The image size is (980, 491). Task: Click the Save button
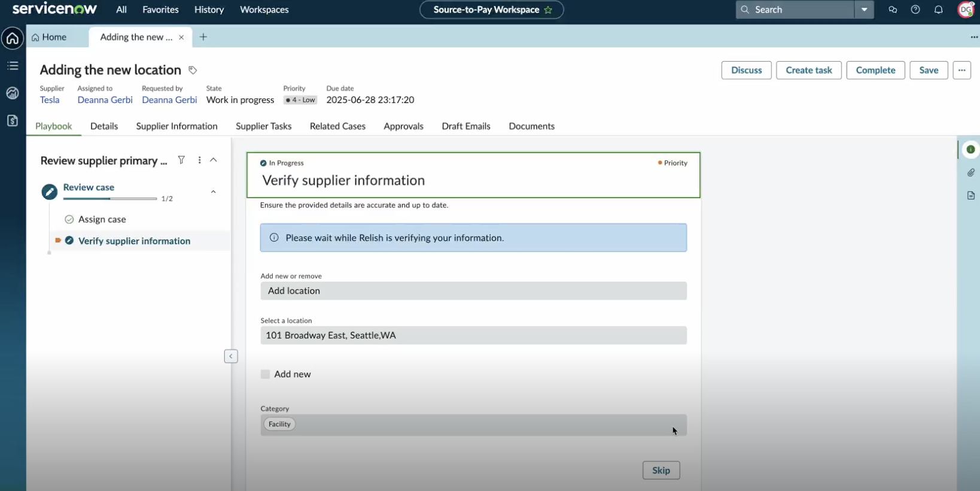(x=929, y=70)
